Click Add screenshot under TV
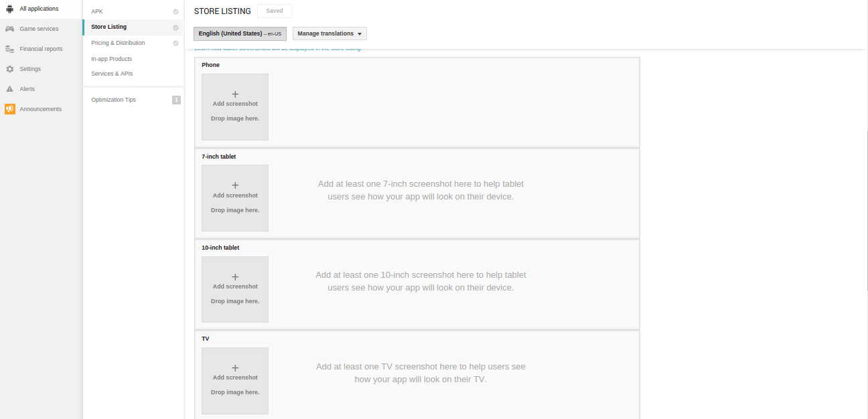The width and height of the screenshot is (868, 419). click(235, 378)
